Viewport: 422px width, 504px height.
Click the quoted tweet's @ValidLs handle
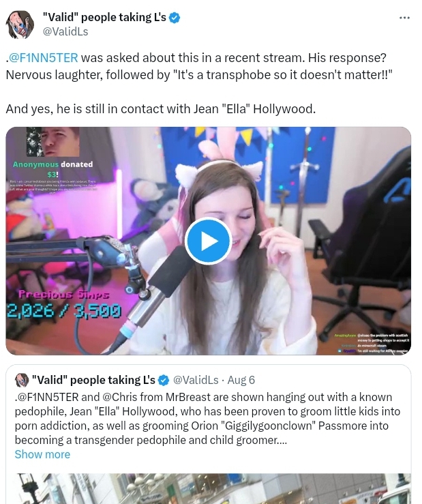[196, 381]
